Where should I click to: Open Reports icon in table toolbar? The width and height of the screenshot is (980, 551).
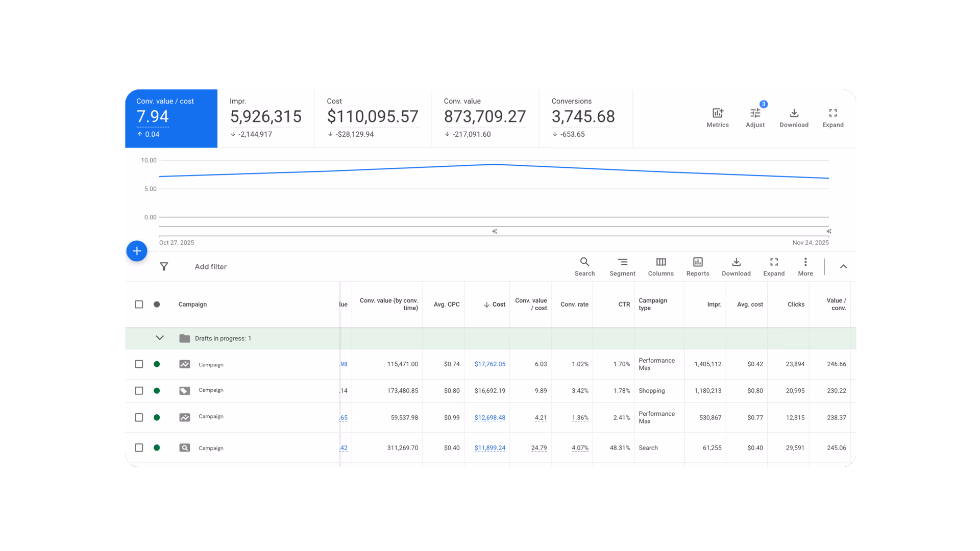(x=697, y=262)
